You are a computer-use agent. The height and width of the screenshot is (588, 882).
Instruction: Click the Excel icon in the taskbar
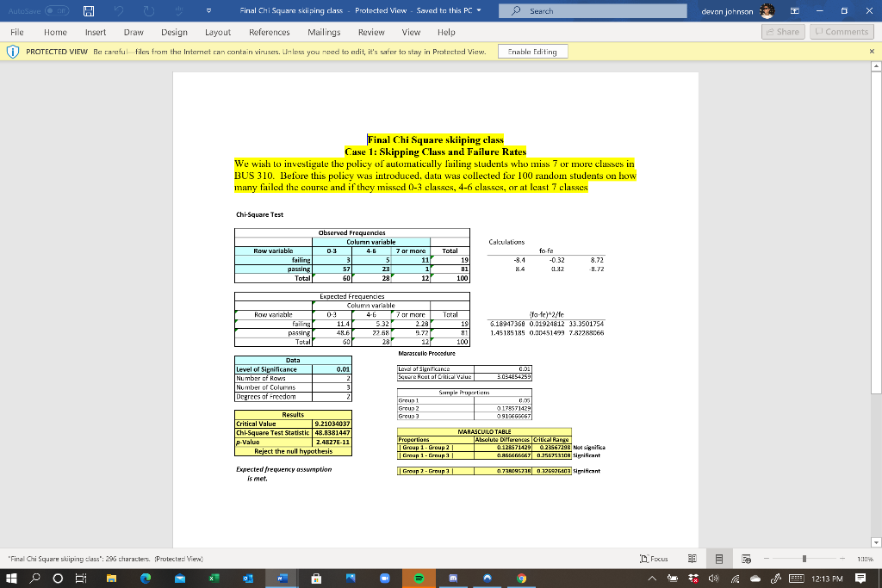215,578
